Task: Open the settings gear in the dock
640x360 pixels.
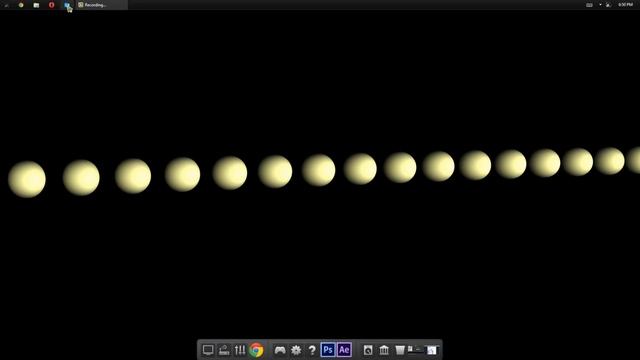Action: click(296, 350)
